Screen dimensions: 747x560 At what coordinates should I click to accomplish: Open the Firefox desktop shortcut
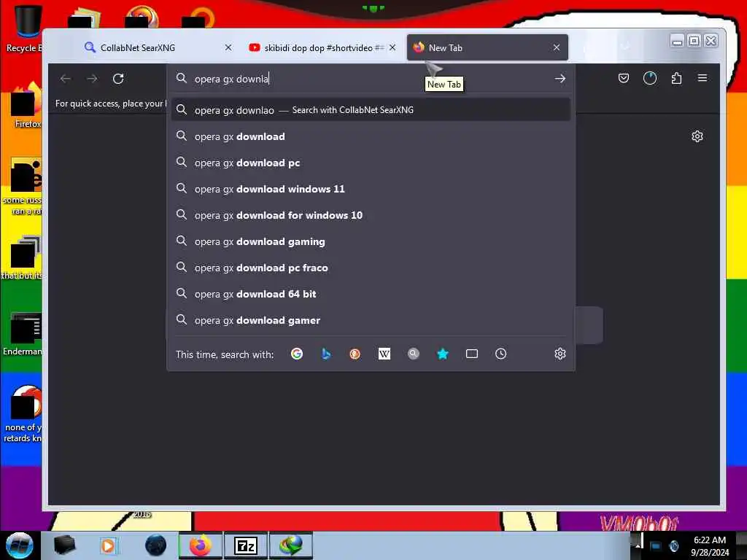25,106
